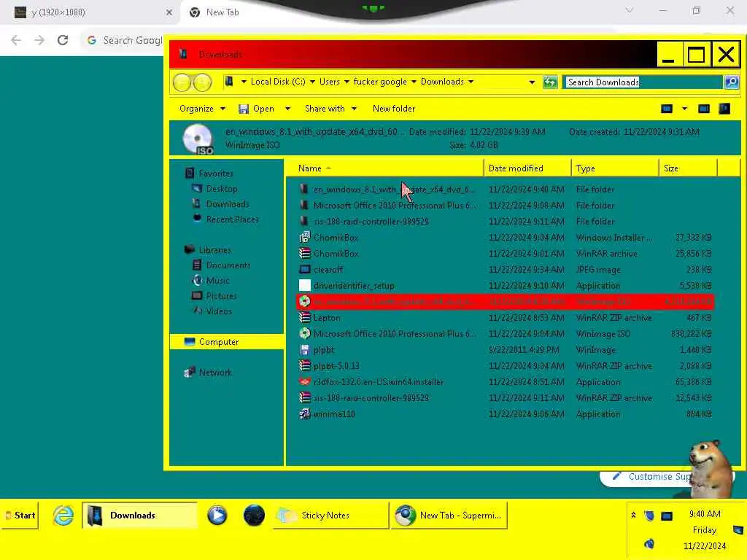This screenshot has height=560, width=747.
Task: Sort by the Size column header
Action: pyautogui.click(x=688, y=168)
